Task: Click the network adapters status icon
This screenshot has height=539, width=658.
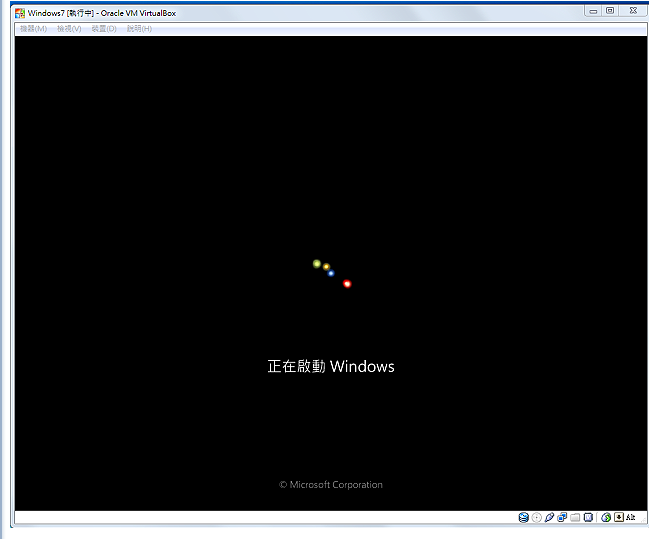Action: coord(562,518)
